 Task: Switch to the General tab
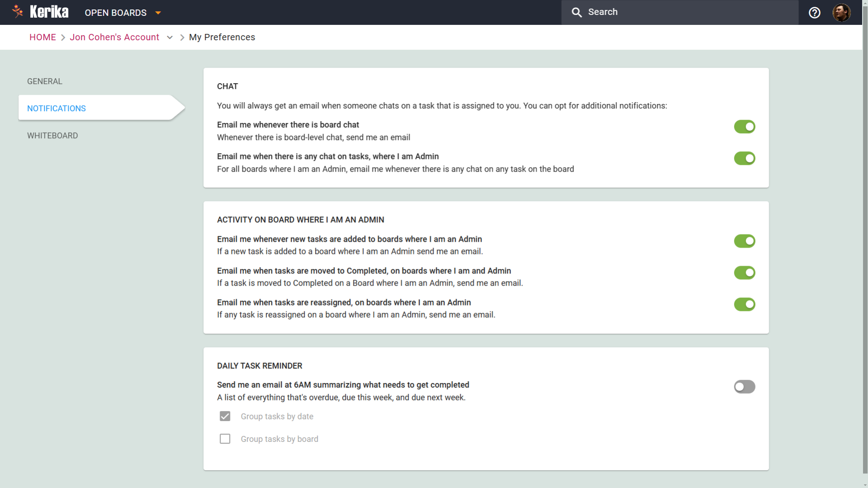pos(45,81)
